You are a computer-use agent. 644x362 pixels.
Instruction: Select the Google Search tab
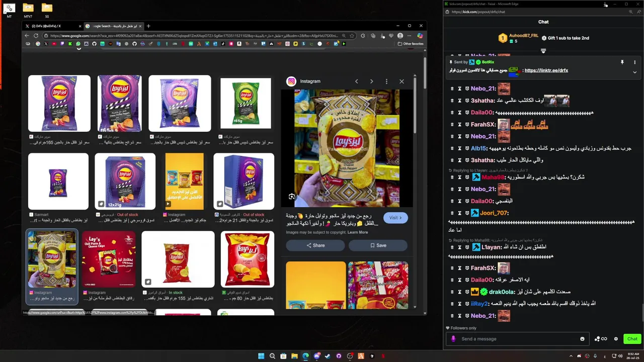[x=113, y=26]
